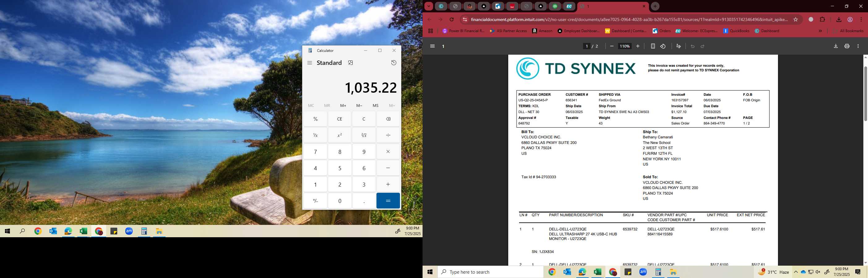Screen dimensions: 868x278
Task: Click the PDF vertical scrollbar thumb
Action: click(x=865, y=94)
